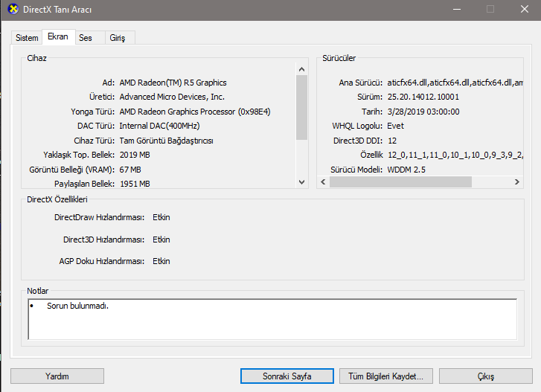Screen dimensions: 541x392
Task: Click Cihaz panel scroll up arrow
Action: 302,69
